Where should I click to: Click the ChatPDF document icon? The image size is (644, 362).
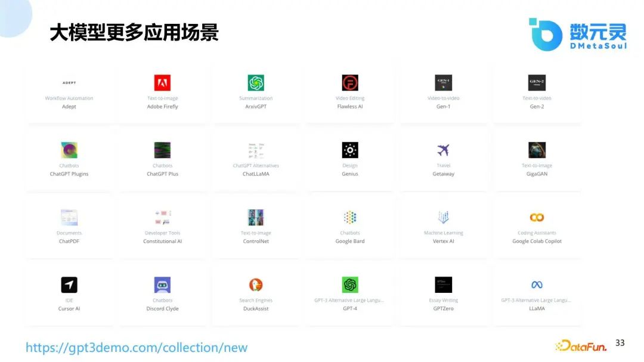(x=69, y=217)
